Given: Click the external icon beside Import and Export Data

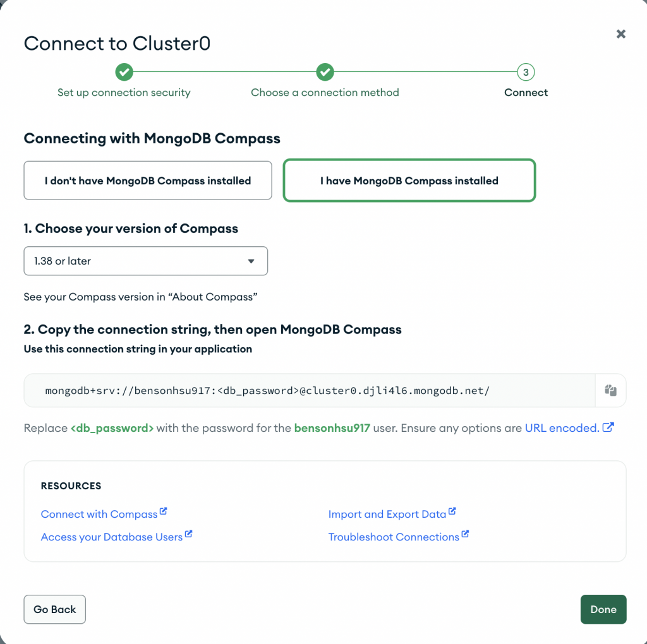Looking at the screenshot, I should tap(452, 511).
